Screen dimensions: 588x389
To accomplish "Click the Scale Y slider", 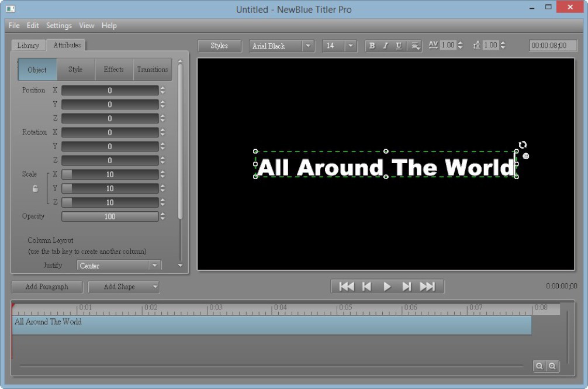I will point(110,188).
